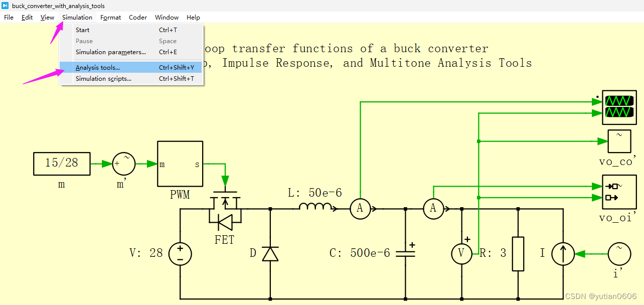Select the controlled current source I
The image size is (644, 305).
[563, 254]
